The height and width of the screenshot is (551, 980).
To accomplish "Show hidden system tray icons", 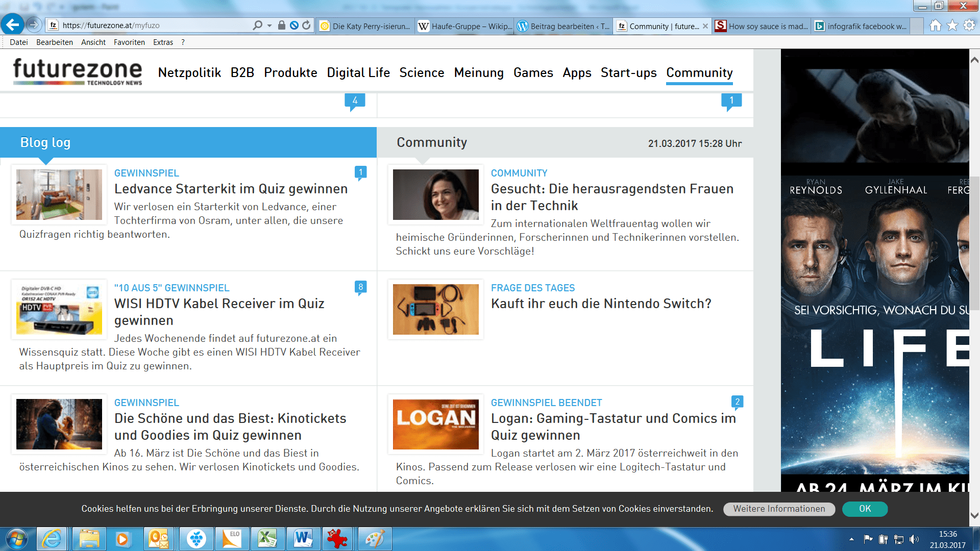I will coord(851,539).
